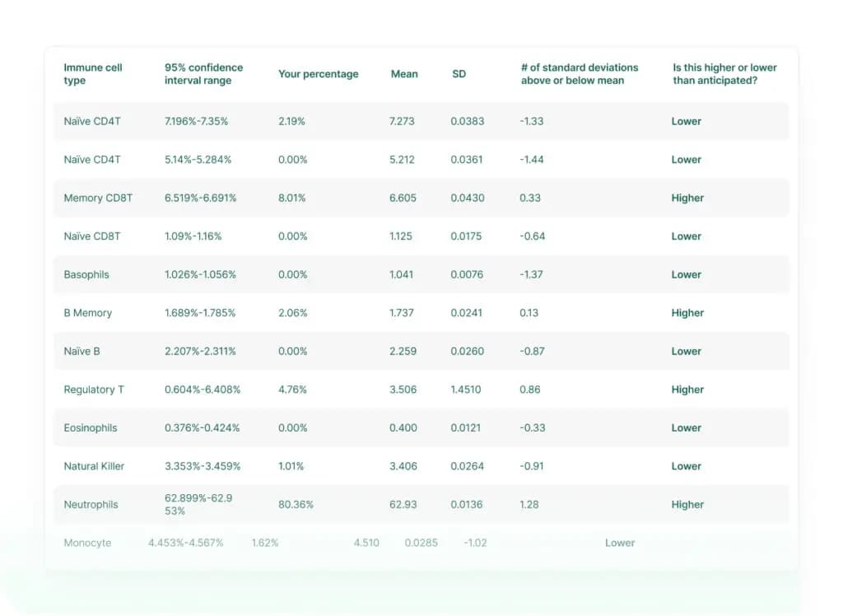Click the 'Immune cell type' column header

pyautogui.click(x=93, y=73)
